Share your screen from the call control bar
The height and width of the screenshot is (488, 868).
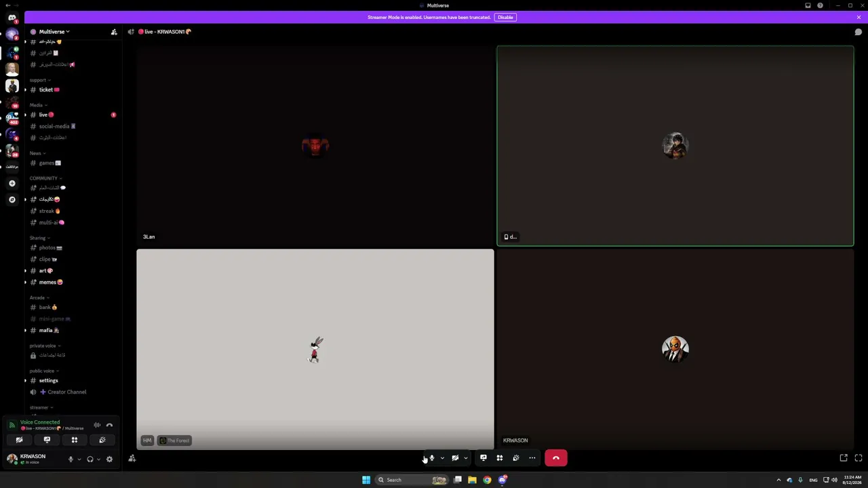[484, 458]
